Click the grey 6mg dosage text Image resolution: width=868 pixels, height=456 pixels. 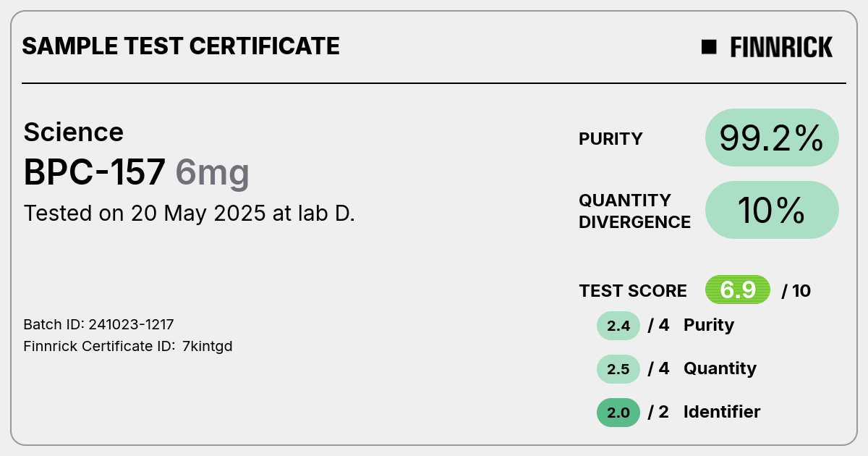point(213,174)
